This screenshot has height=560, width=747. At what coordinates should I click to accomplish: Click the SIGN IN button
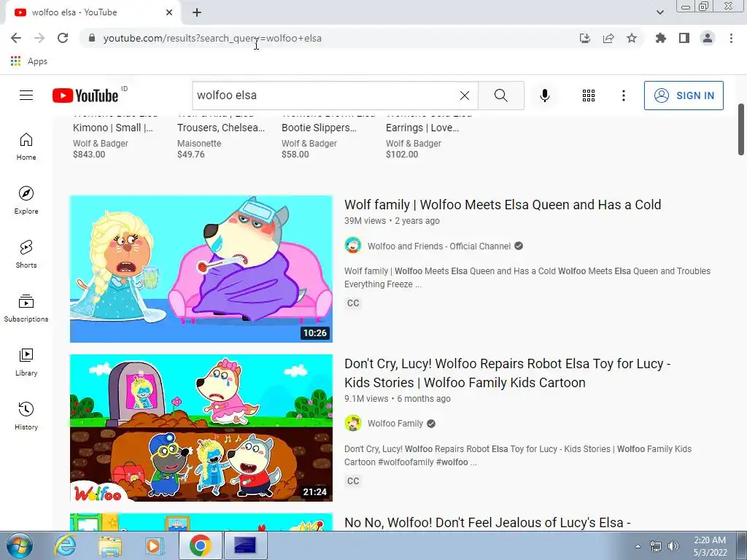click(x=684, y=96)
